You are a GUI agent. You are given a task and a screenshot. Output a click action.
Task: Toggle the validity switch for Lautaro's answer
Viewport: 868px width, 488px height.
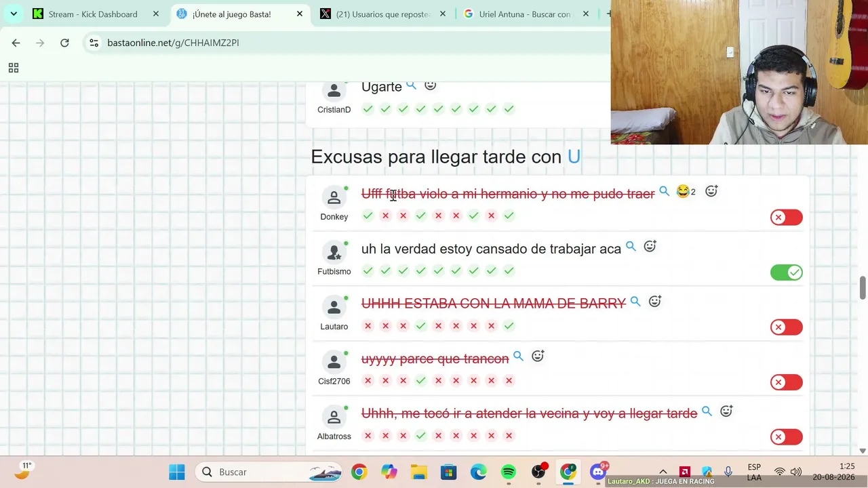787,327
